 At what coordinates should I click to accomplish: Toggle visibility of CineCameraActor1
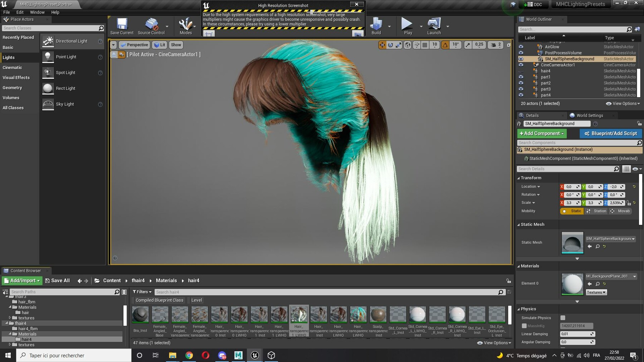click(x=521, y=65)
